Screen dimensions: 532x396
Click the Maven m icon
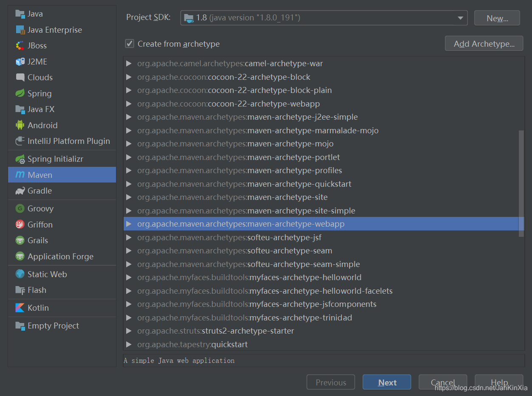point(20,175)
